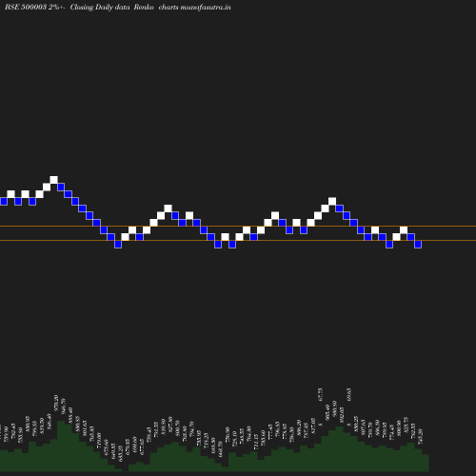The height and width of the screenshot is (476, 476).
Task: Click the 728.10 price label
Action: (x=234, y=439)
